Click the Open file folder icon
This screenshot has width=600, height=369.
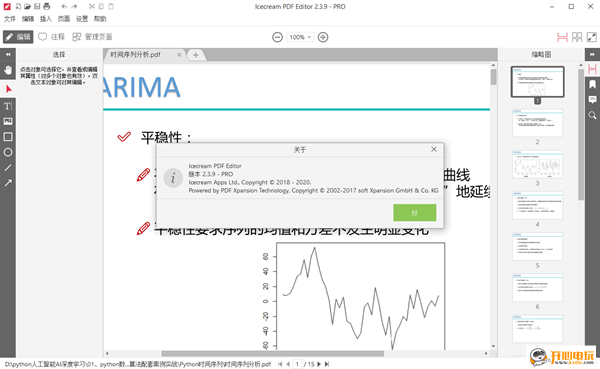pos(28,7)
